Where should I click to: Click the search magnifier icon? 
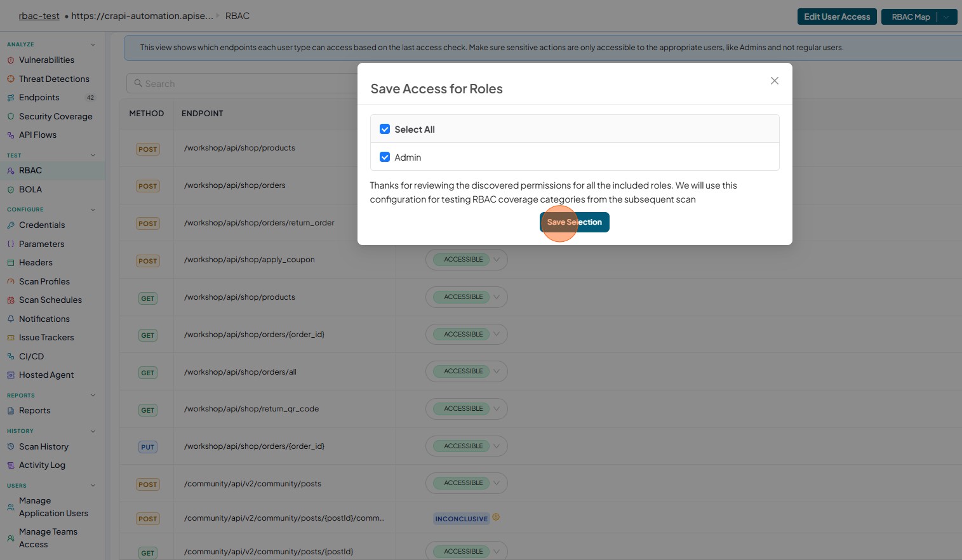coord(138,83)
